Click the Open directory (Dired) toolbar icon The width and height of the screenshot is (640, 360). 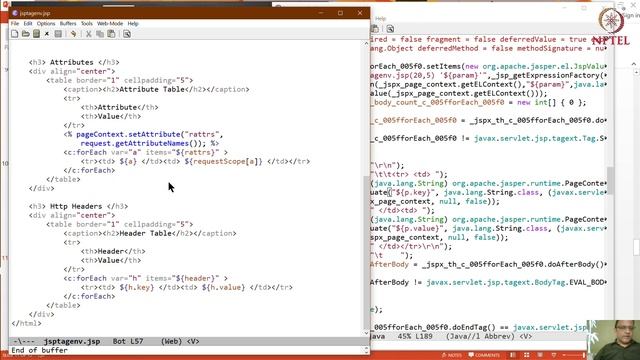36,34
